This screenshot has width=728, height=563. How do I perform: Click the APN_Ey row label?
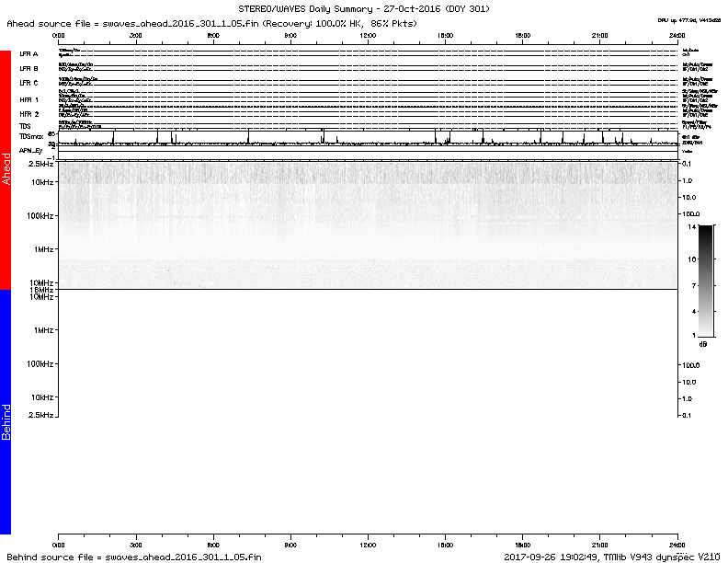pos(31,150)
